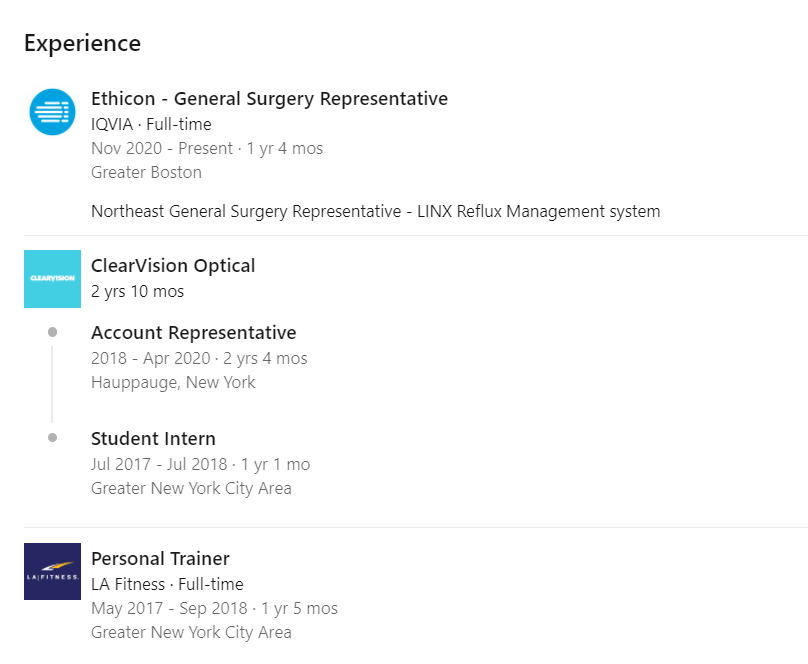This screenshot has width=808, height=664.
Task: Select the Student Intern position title
Action: click(153, 439)
